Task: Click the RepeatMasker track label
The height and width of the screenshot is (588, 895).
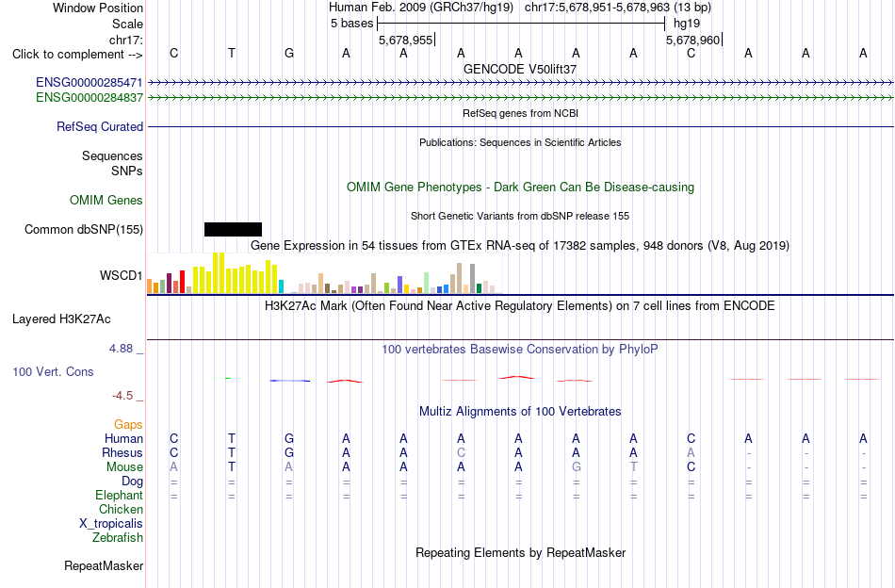Action: tap(104, 565)
